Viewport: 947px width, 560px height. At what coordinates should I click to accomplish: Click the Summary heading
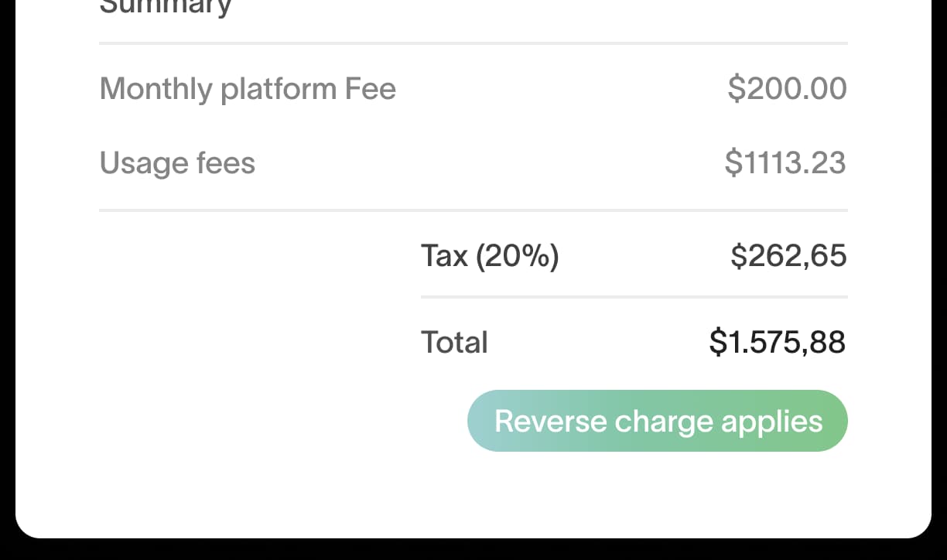165,8
